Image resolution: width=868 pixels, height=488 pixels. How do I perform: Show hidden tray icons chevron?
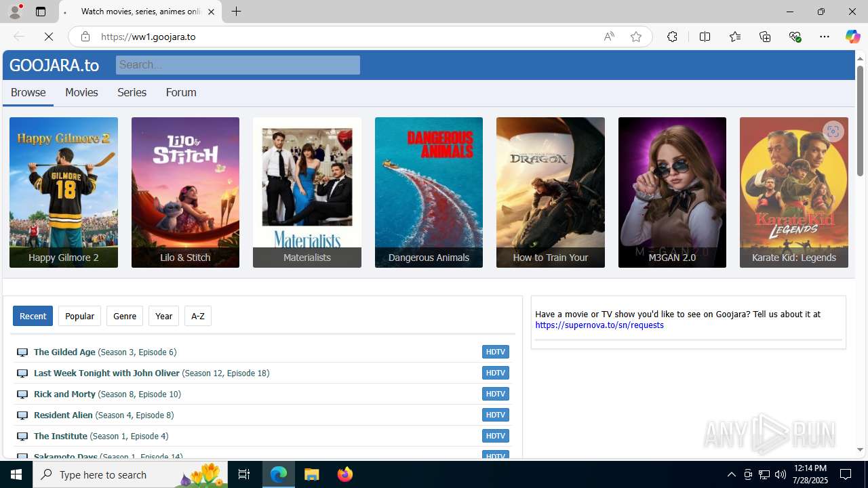(x=731, y=474)
